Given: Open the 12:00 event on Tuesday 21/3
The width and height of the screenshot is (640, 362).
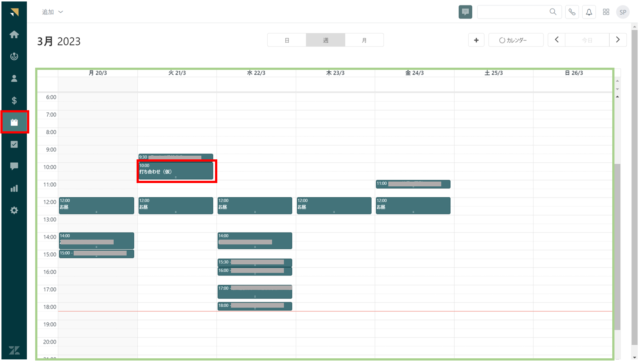Looking at the screenshot, I should [x=176, y=205].
